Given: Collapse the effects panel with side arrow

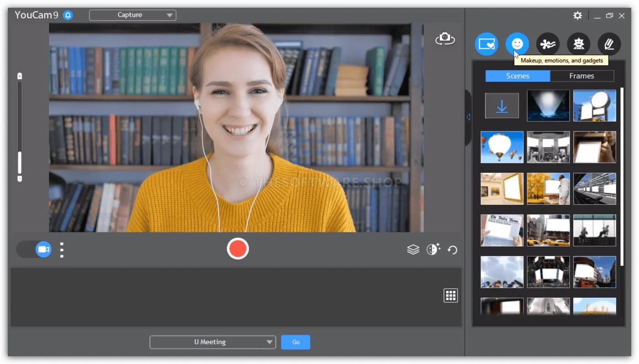Looking at the screenshot, I should (468, 117).
